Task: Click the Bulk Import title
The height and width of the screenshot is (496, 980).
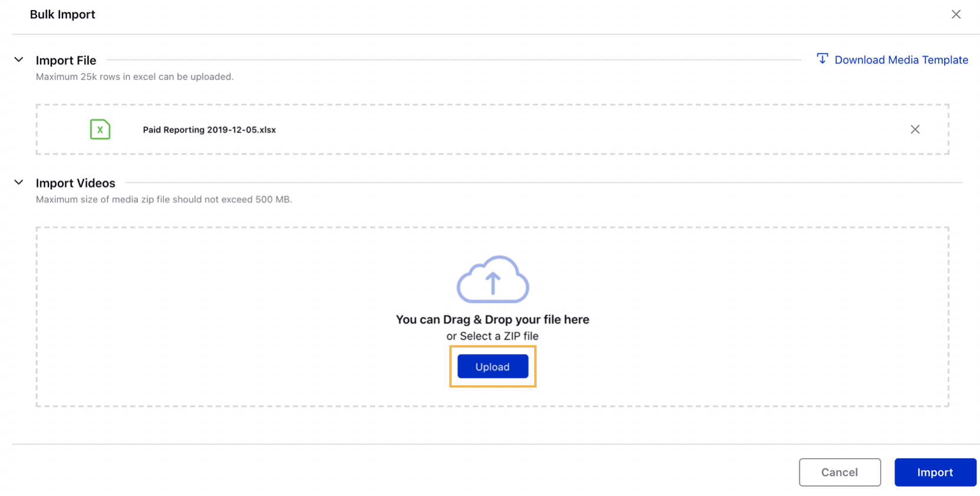Action: click(63, 14)
